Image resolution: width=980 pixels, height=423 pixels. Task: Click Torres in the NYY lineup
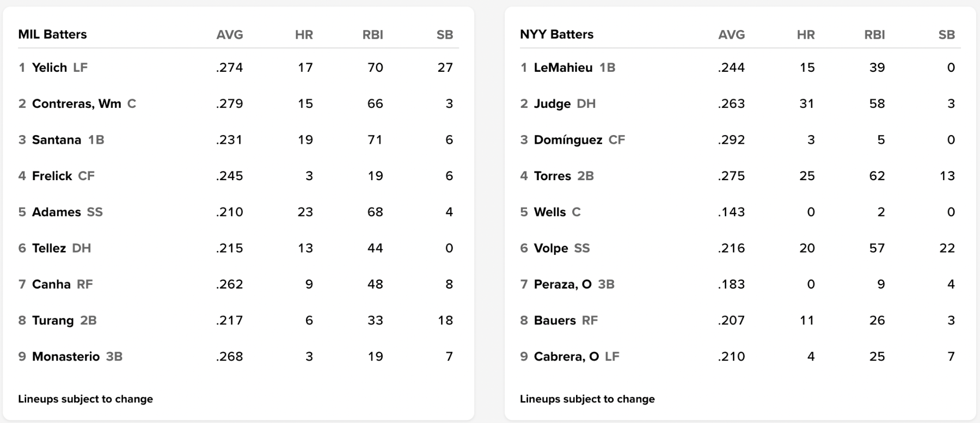click(552, 176)
